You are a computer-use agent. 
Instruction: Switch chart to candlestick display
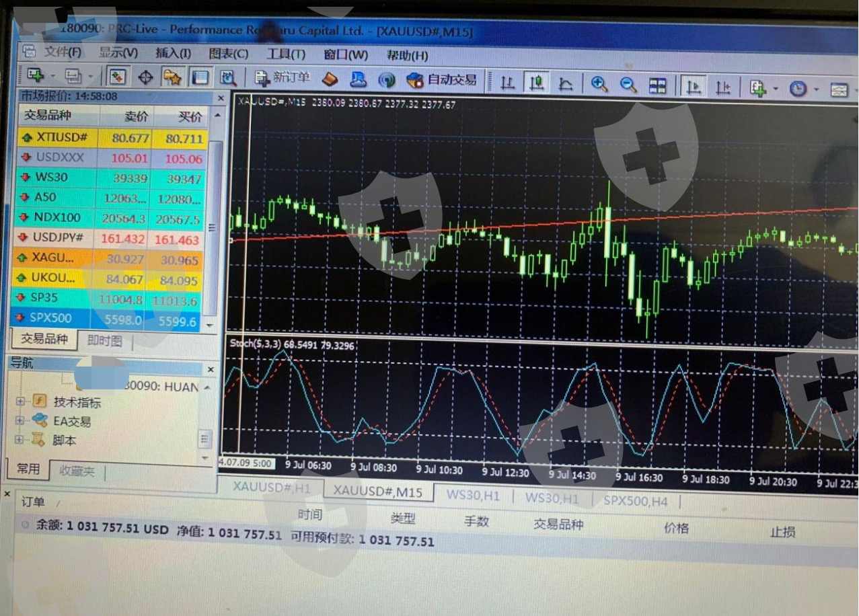pyautogui.click(x=536, y=83)
